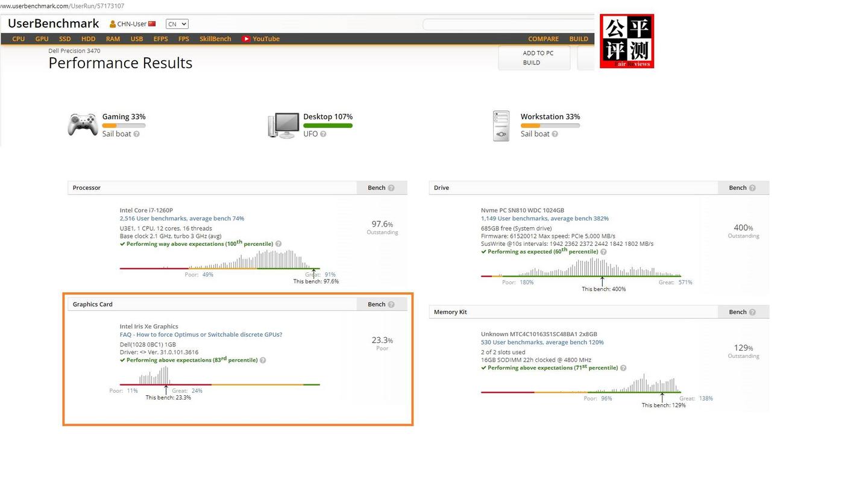Click help icon next to Drive percentile text
868x488 pixels.
tap(603, 252)
